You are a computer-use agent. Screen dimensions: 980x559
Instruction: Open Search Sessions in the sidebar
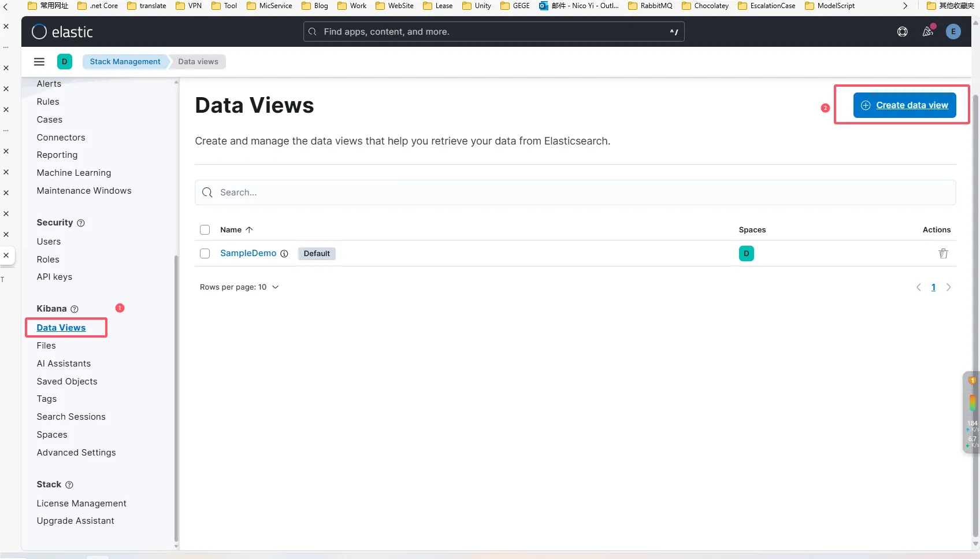pos(71,417)
